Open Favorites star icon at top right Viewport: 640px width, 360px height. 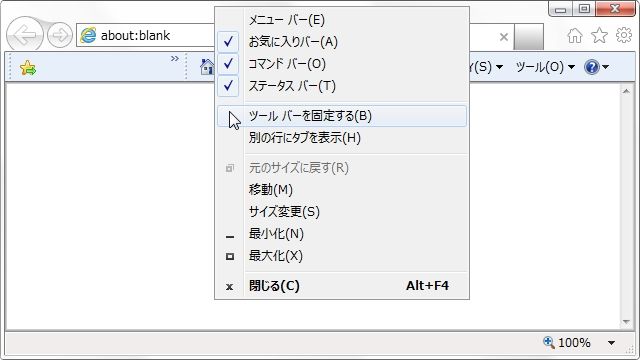coord(599,36)
